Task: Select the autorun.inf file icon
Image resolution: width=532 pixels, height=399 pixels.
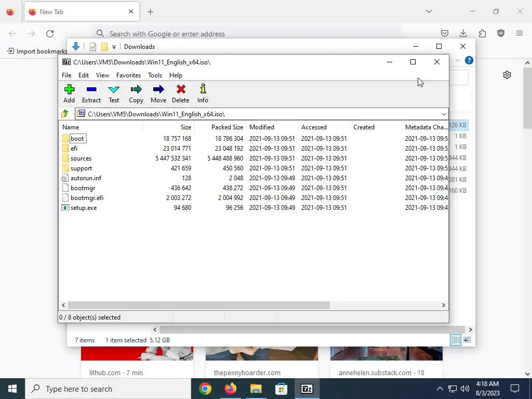Action: pos(65,178)
